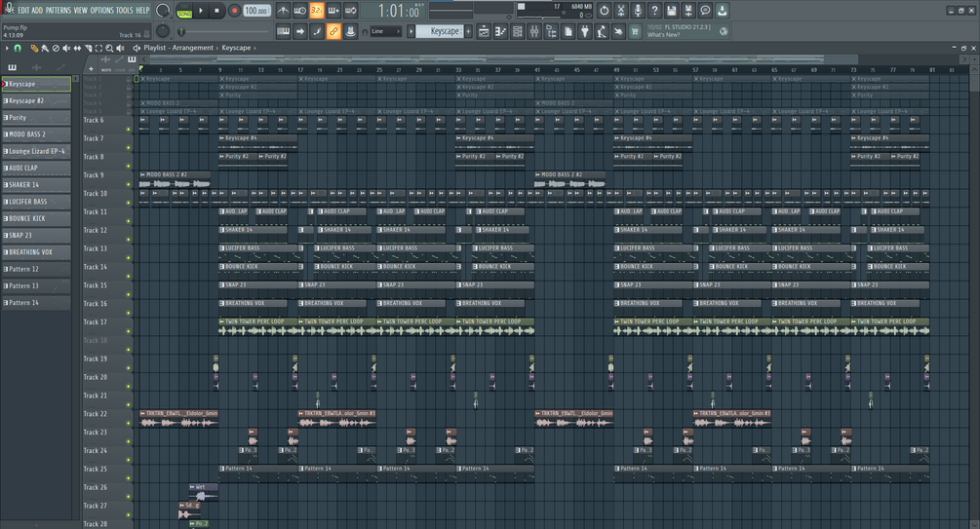Click the tempo field showing 100.000
This screenshot has height=529, width=980.
pyautogui.click(x=256, y=11)
